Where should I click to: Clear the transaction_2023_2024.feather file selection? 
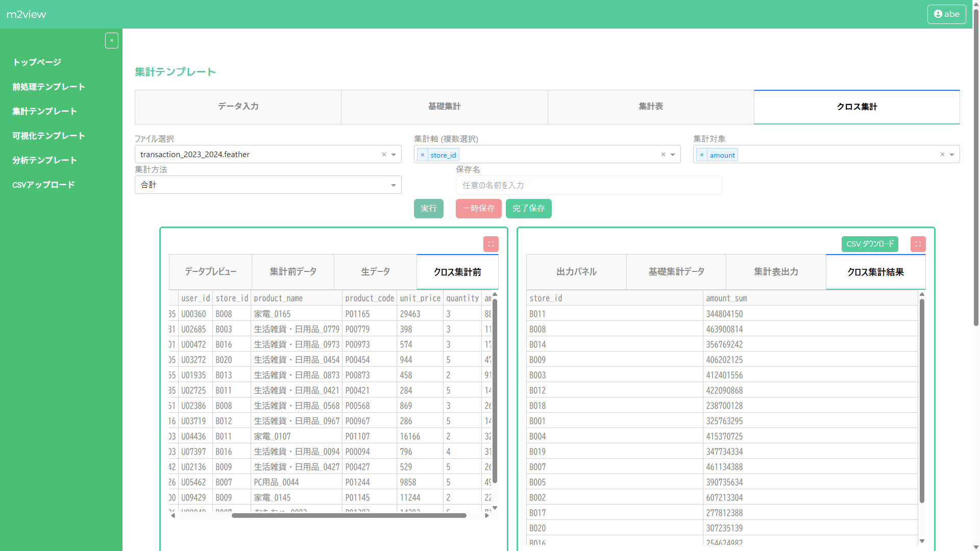[384, 154]
